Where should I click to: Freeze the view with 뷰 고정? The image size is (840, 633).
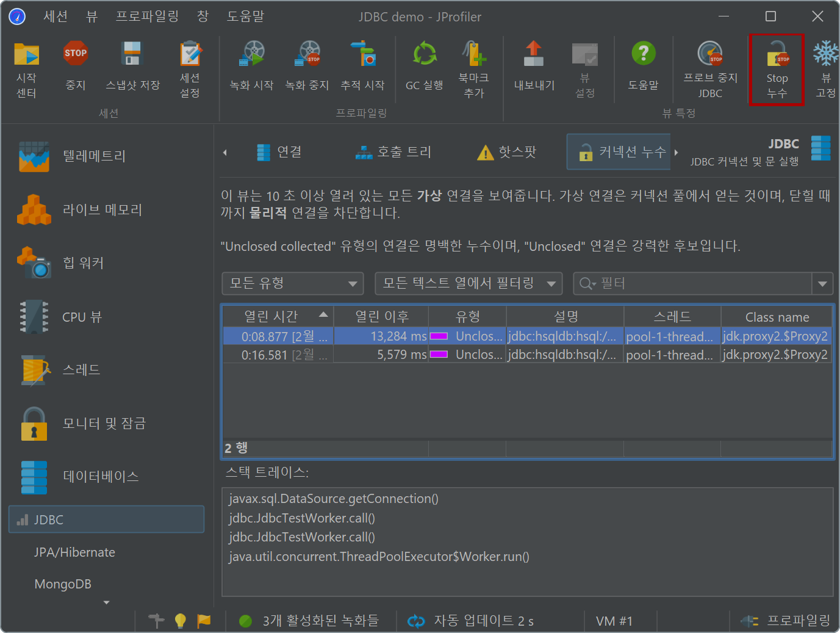pyautogui.click(x=825, y=68)
